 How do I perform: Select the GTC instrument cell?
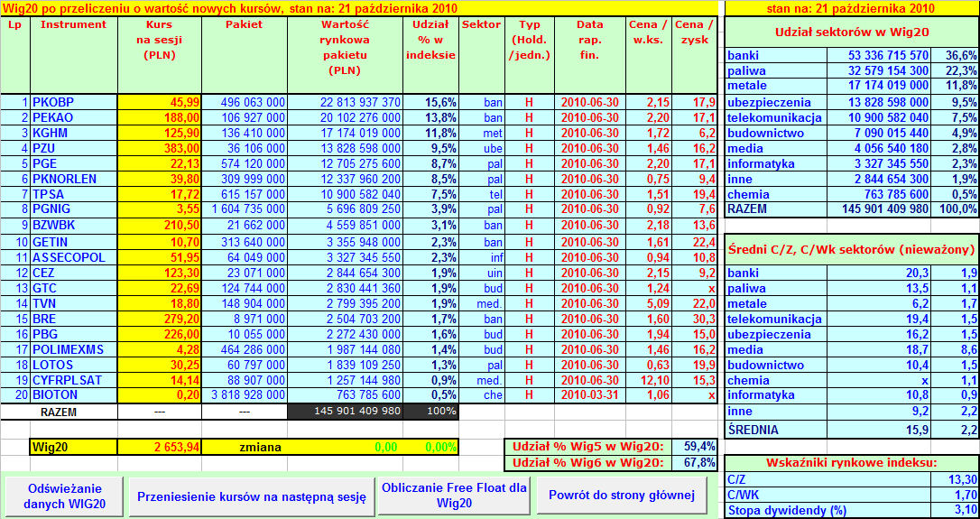[74, 288]
